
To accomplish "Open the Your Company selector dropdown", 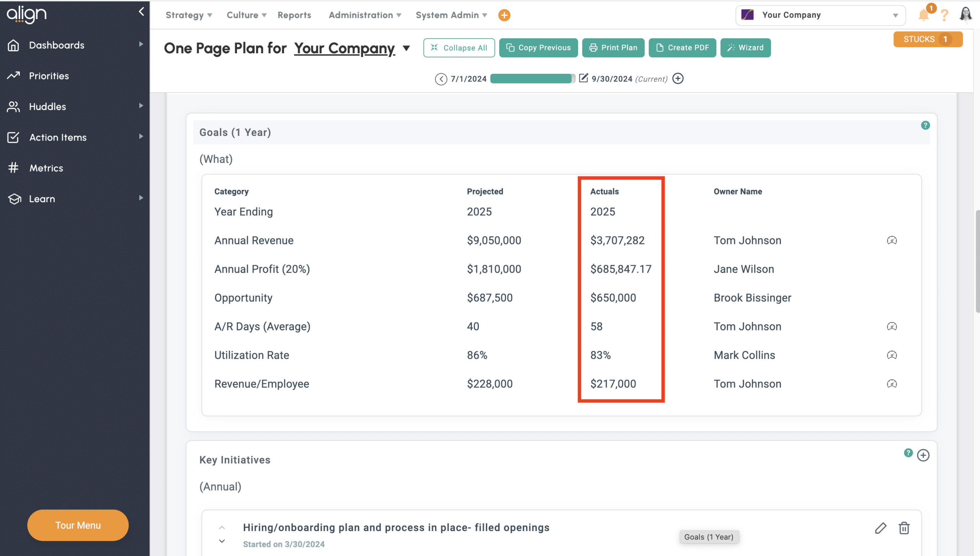I will click(820, 15).
